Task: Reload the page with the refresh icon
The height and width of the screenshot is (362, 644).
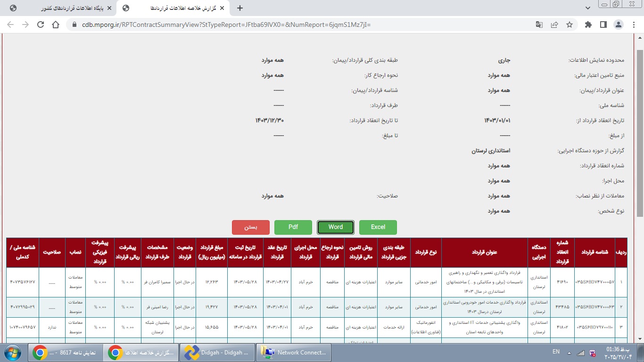Action: click(41, 25)
